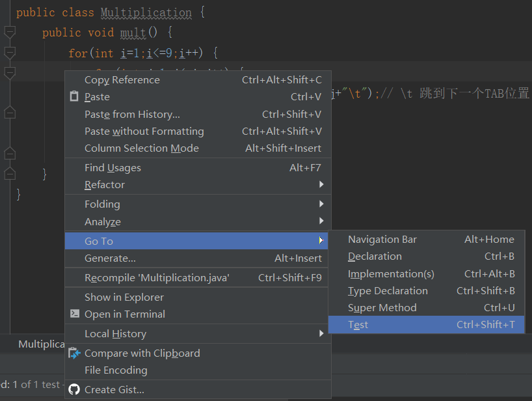Image resolution: width=532 pixels, height=401 pixels.
Task: Open the Folding menu entry
Action: pyautogui.click(x=198, y=204)
